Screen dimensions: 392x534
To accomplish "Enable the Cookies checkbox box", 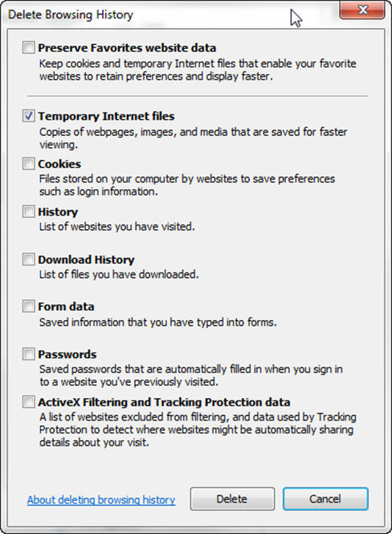I will 29,163.
